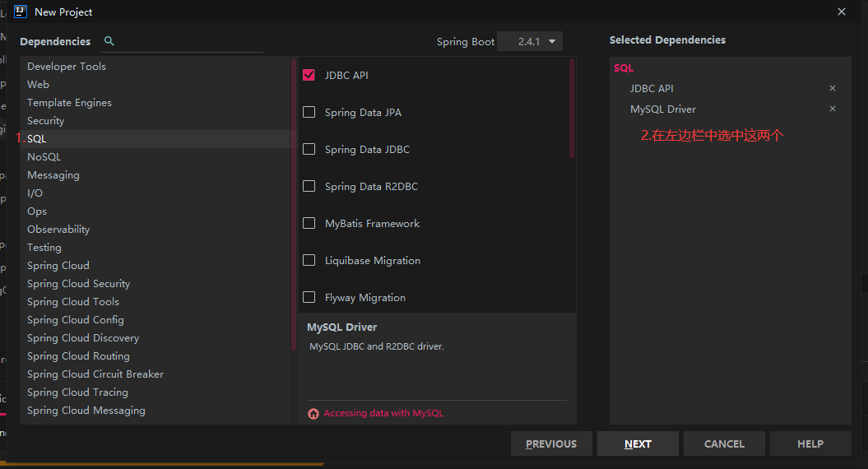Choose the Developer Tools category
Viewport: 868px width, 469px height.
tap(67, 66)
